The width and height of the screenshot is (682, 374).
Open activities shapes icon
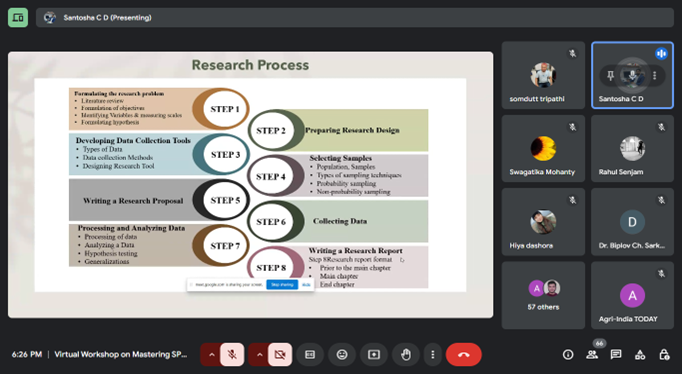pos(640,355)
